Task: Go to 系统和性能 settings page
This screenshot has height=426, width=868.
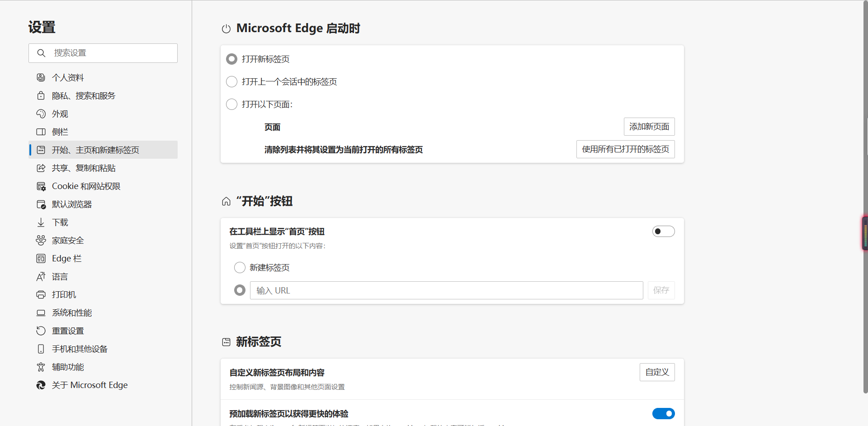Action: [71, 312]
